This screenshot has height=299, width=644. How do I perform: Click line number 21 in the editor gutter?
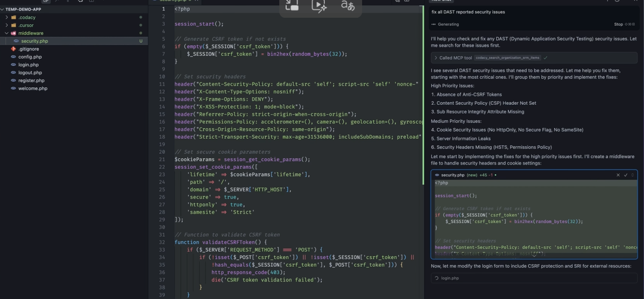pyautogui.click(x=162, y=159)
